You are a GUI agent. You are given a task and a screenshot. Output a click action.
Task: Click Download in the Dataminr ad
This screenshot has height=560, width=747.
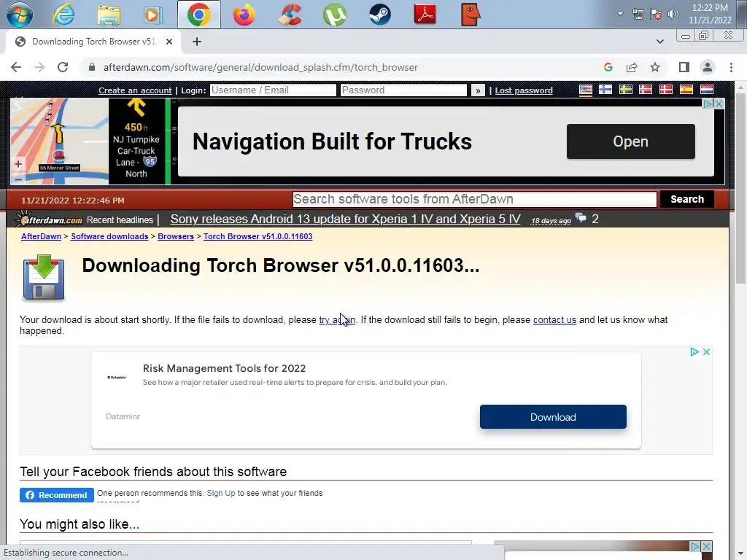coord(553,417)
